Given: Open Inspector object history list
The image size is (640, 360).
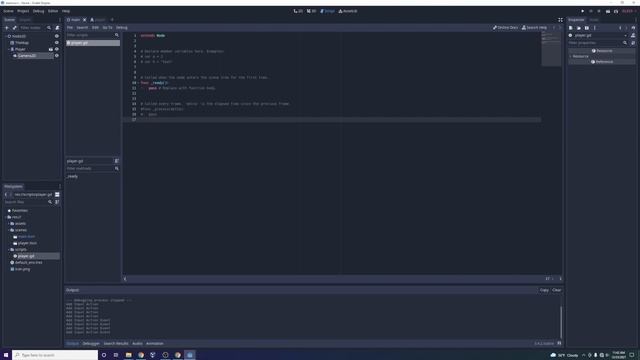Looking at the screenshot, I should click(633, 28).
